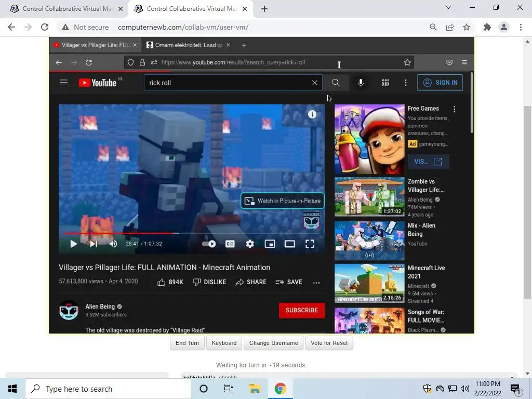Viewport: 532px width, 399px height.
Task: Open Firefox hamburger application menu
Action: click(x=464, y=62)
